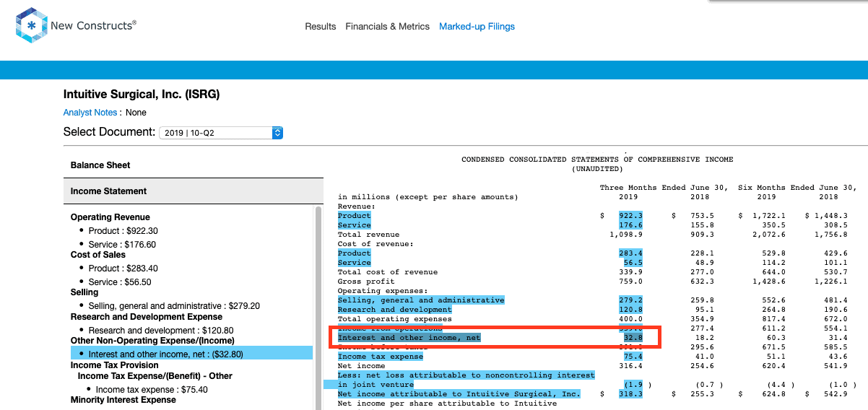Viewport: 868px width, 410px height.
Task: Click highlighted Product under Revenue in filing
Action: pos(354,216)
